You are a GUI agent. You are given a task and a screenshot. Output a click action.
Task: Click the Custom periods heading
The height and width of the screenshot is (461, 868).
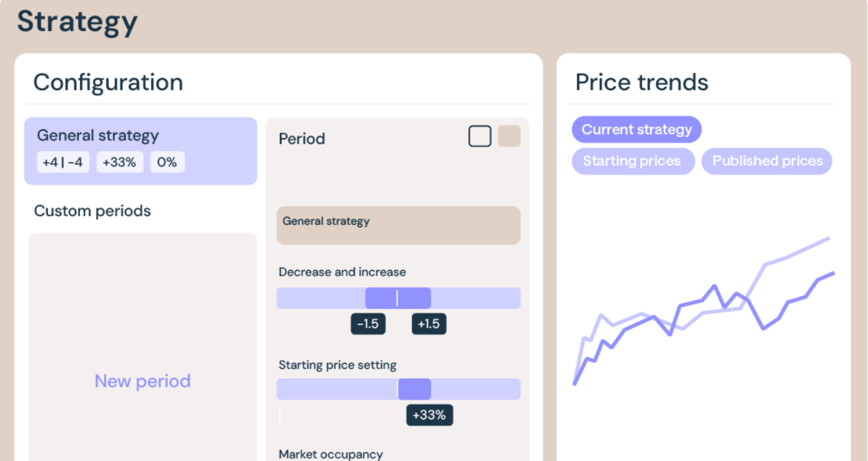[92, 211]
